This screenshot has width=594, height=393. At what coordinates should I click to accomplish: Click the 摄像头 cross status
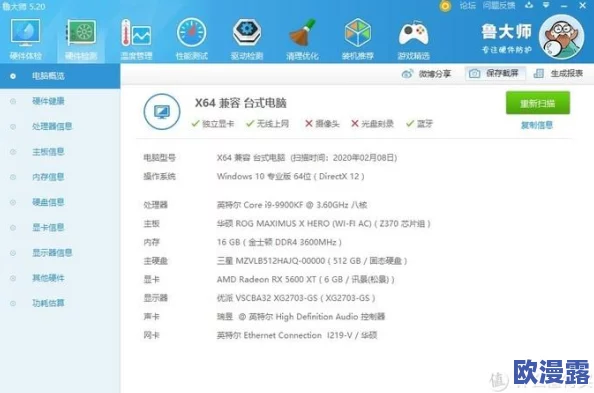pos(322,124)
